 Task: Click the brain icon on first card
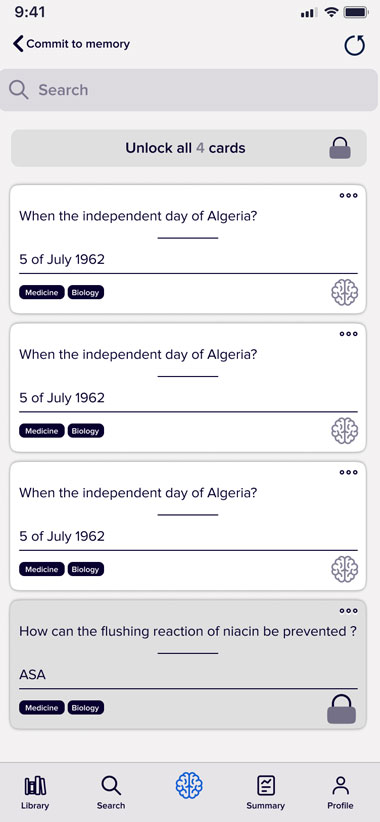pyautogui.click(x=344, y=292)
